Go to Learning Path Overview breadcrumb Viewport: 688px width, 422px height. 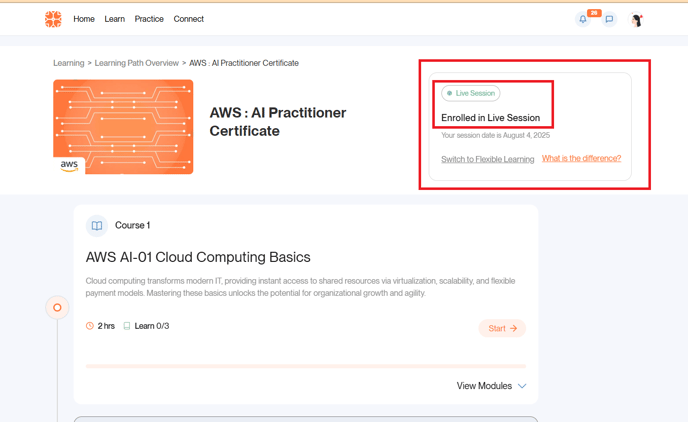pyautogui.click(x=137, y=63)
